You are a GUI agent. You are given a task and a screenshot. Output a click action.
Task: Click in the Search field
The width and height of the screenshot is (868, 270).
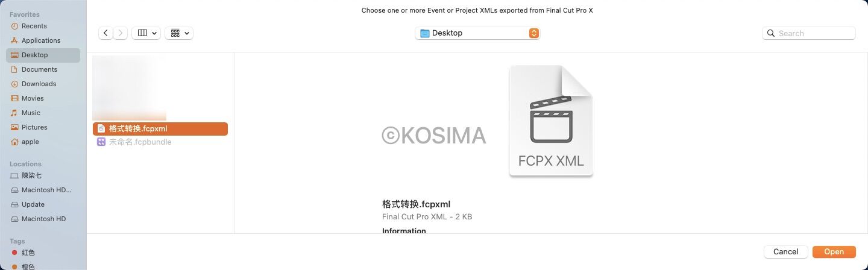click(x=809, y=33)
